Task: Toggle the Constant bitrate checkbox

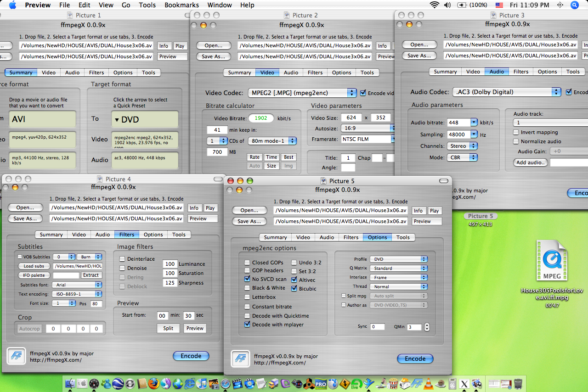Action: (248, 307)
